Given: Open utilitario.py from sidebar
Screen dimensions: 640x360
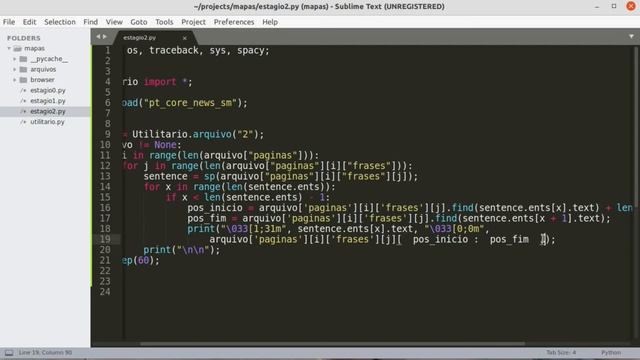Looking at the screenshot, I should (47, 122).
